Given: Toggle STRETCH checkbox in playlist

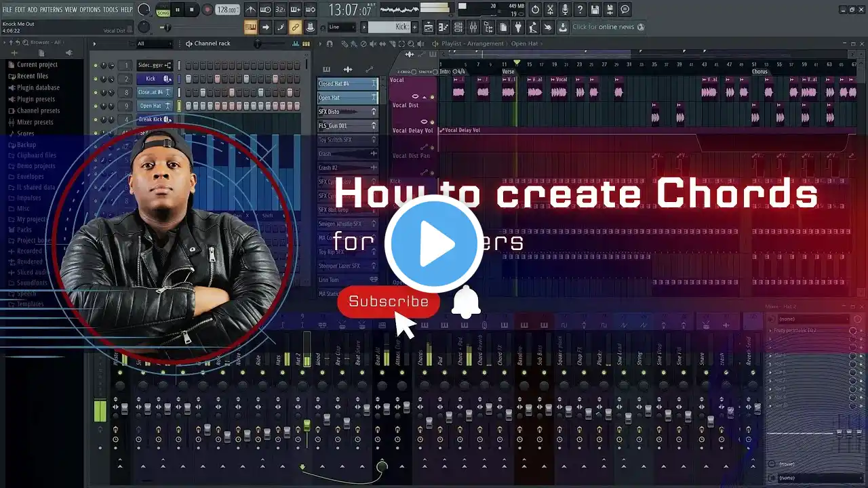Looking at the screenshot, I should 437,72.
